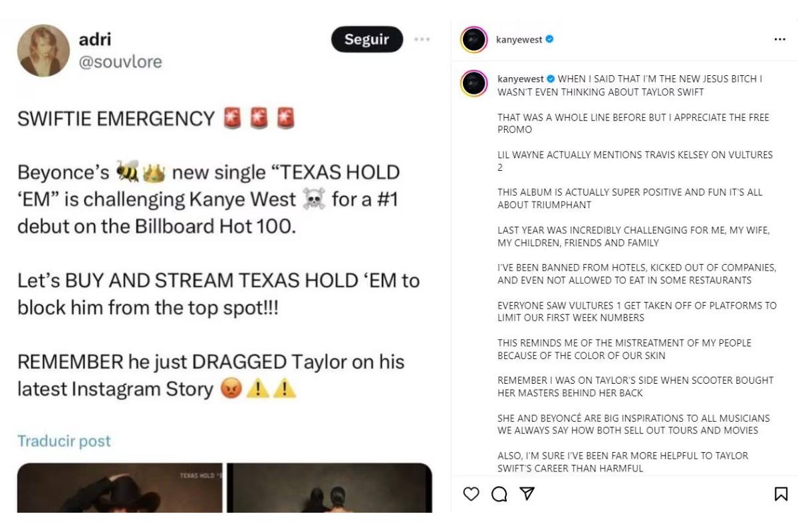
Task: Open Instagram post options three-dot menu
Action: click(780, 40)
